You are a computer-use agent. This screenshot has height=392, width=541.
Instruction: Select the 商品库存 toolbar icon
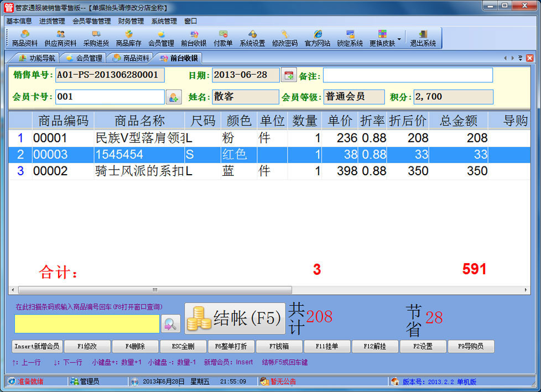coord(128,38)
